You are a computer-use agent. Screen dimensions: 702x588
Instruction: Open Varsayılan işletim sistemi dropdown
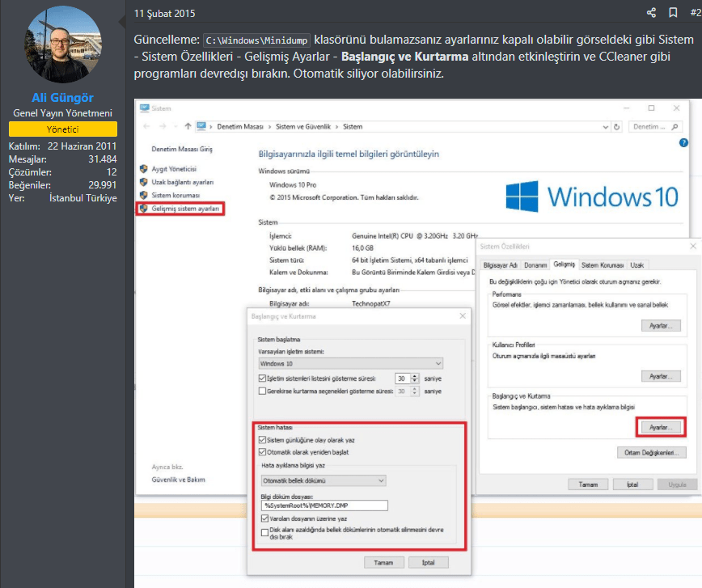[x=351, y=364]
